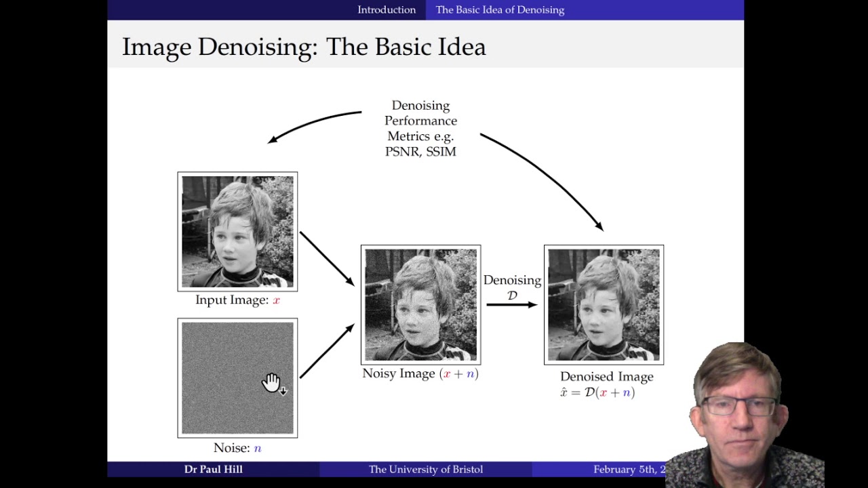868x488 pixels.
Task: Click the Noisy Image thumbnail
Action: click(x=420, y=305)
